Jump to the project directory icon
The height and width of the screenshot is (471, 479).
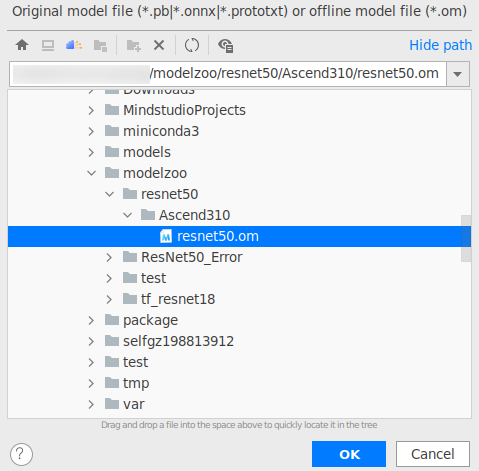(74, 45)
